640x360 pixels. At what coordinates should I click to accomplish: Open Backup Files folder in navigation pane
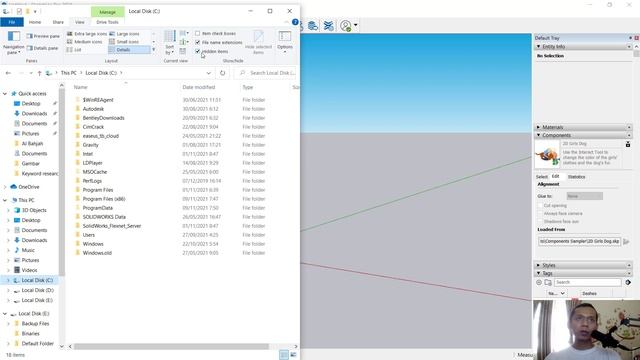pos(35,324)
